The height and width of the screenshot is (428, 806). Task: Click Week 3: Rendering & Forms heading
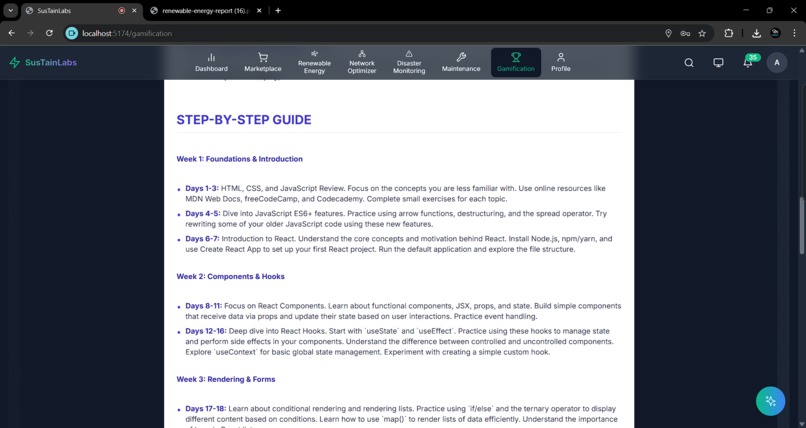coord(226,379)
